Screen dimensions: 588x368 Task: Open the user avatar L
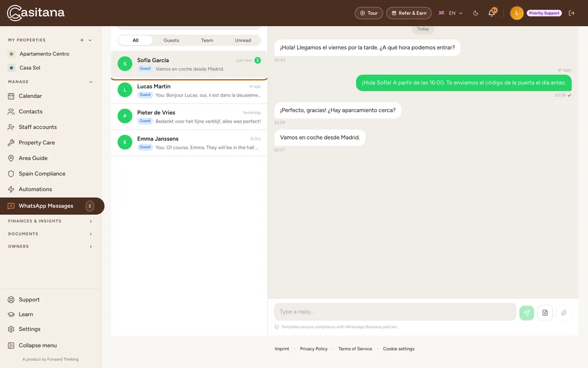[516, 13]
